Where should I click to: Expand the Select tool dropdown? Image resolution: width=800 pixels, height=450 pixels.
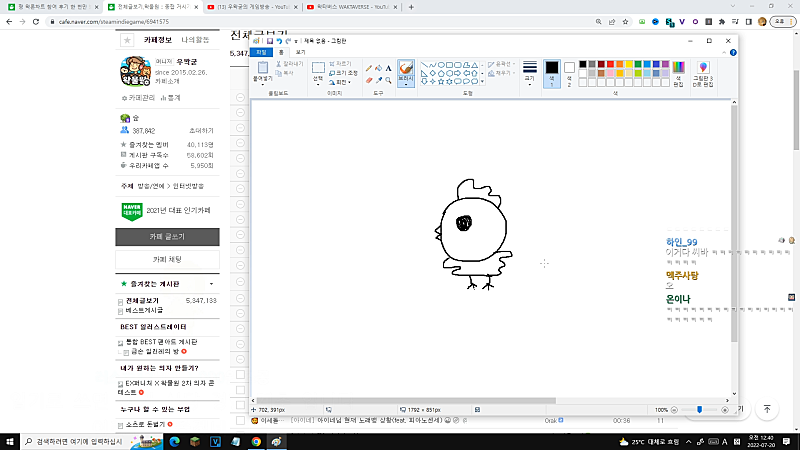tap(318, 86)
